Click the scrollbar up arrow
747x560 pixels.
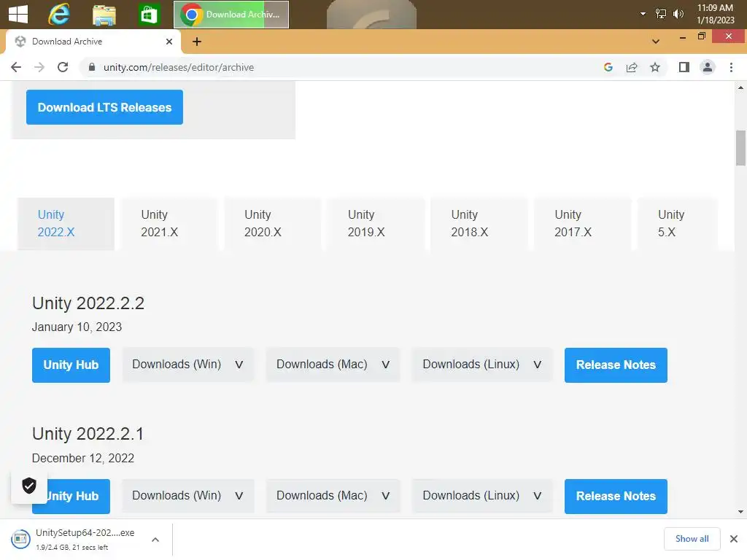pos(740,87)
